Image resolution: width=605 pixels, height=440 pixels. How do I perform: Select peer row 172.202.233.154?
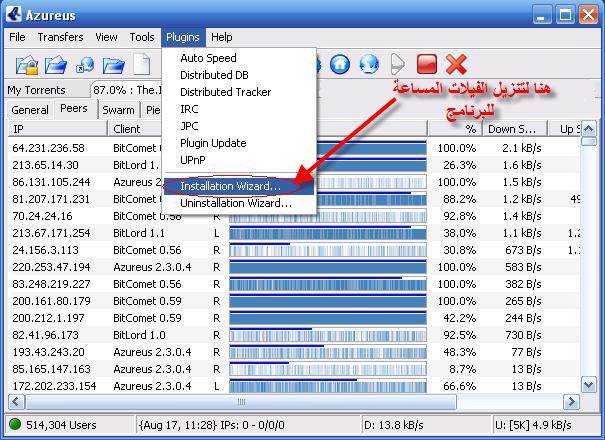pos(294,386)
